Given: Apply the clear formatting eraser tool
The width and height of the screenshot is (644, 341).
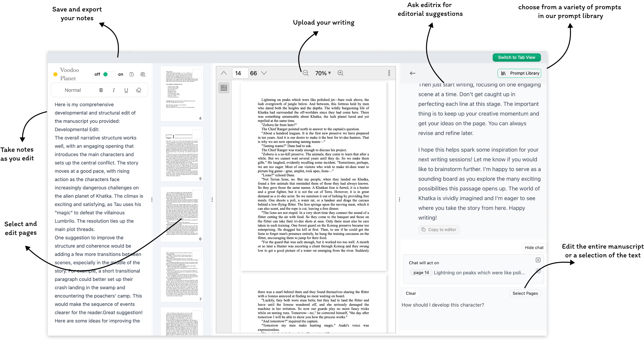Looking at the screenshot, I should click(x=138, y=90).
